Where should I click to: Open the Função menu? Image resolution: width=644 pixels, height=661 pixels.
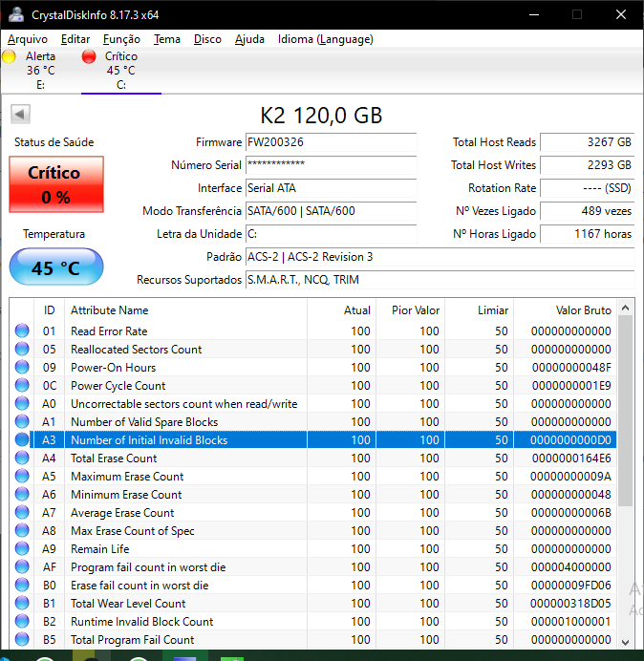click(x=121, y=39)
